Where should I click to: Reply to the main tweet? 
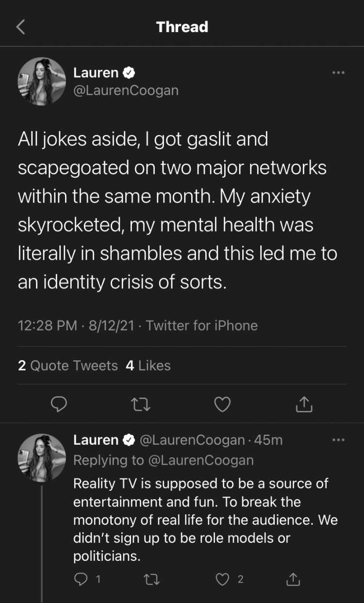(59, 404)
